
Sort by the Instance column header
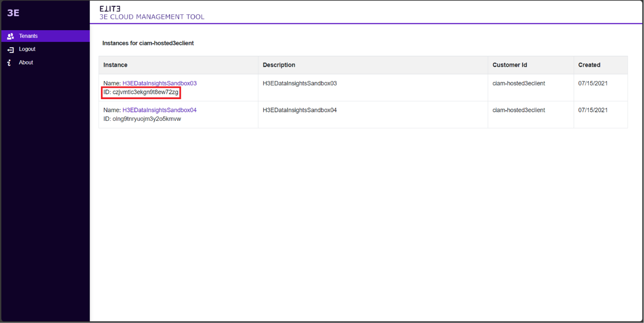tap(115, 65)
